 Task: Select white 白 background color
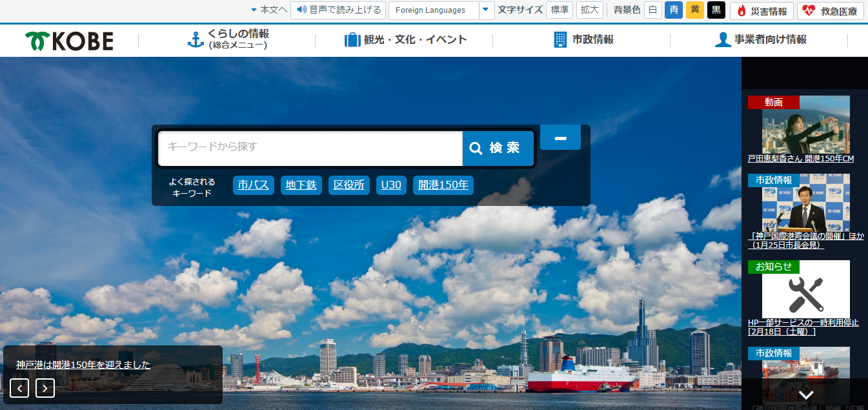pos(653,10)
